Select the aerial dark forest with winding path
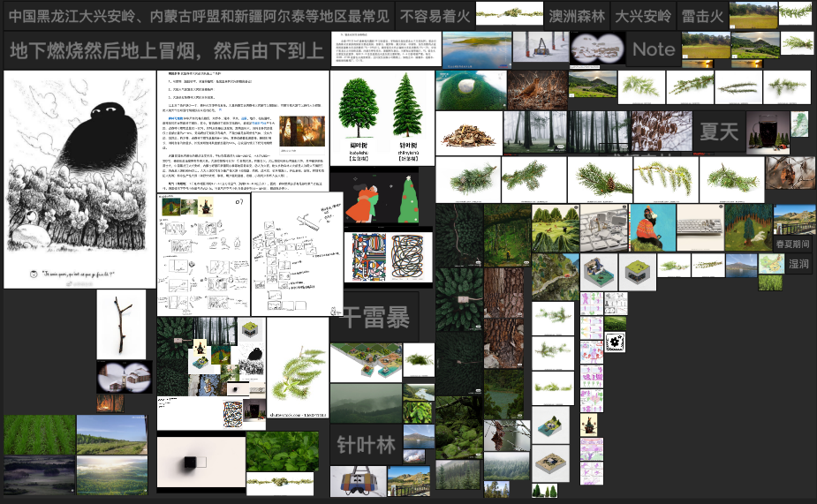 pos(459,236)
